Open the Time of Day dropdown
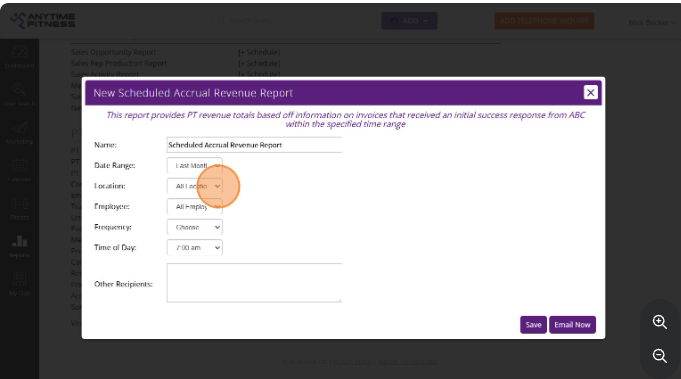Image resolution: width=681 pixels, height=379 pixels. (x=195, y=247)
